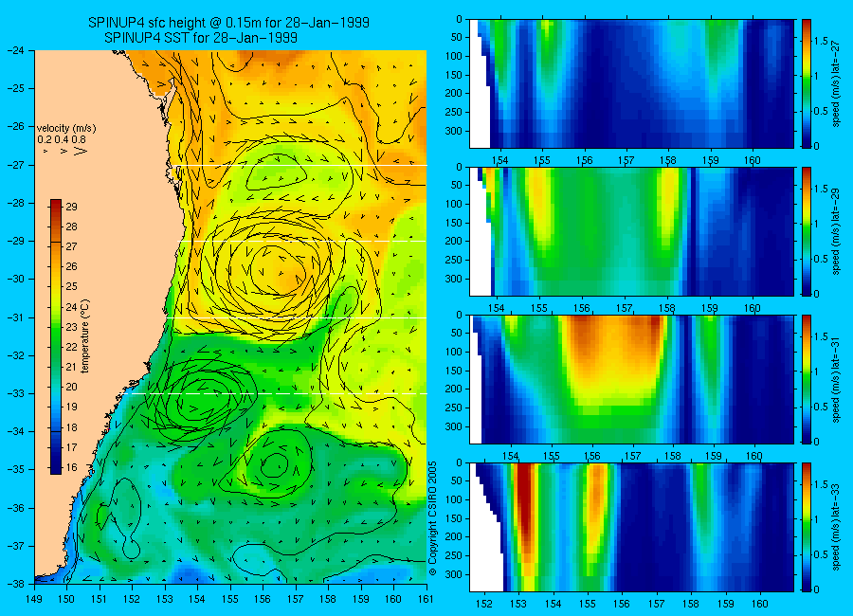Click the map longitude label "151"

tap(100, 599)
